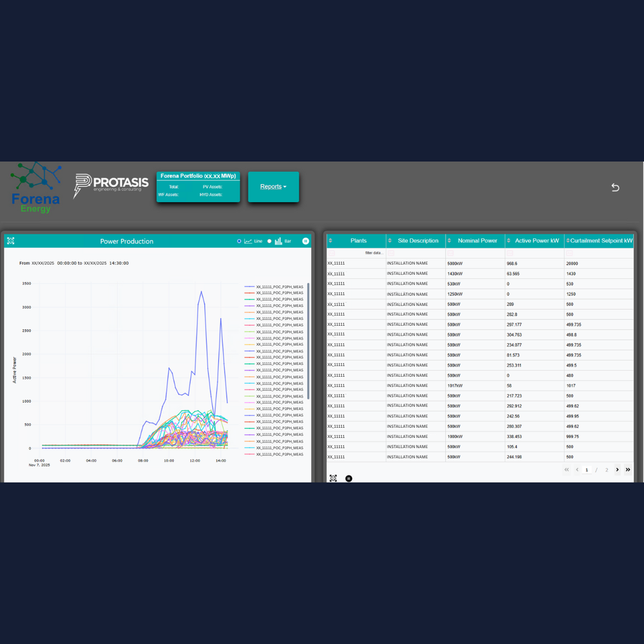Image resolution: width=644 pixels, height=644 pixels.
Task: Jump to the last table page
Action: tap(628, 469)
